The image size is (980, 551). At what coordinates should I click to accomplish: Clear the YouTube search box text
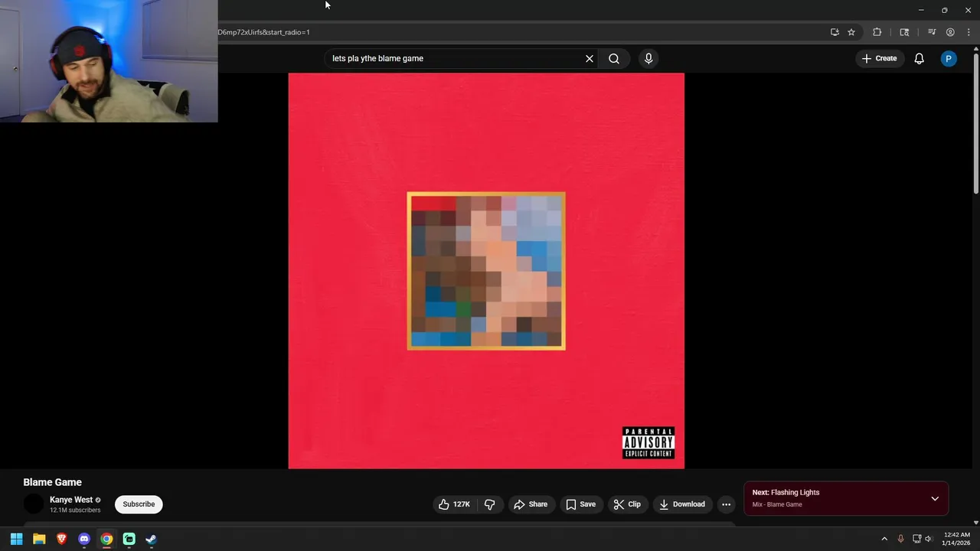pyautogui.click(x=590, y=58)
